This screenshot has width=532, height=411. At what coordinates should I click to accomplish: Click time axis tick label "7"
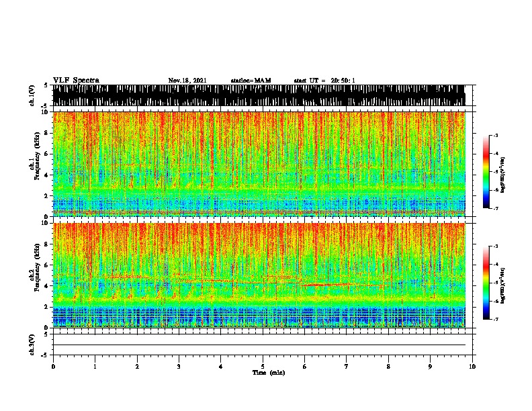(347, 367)
